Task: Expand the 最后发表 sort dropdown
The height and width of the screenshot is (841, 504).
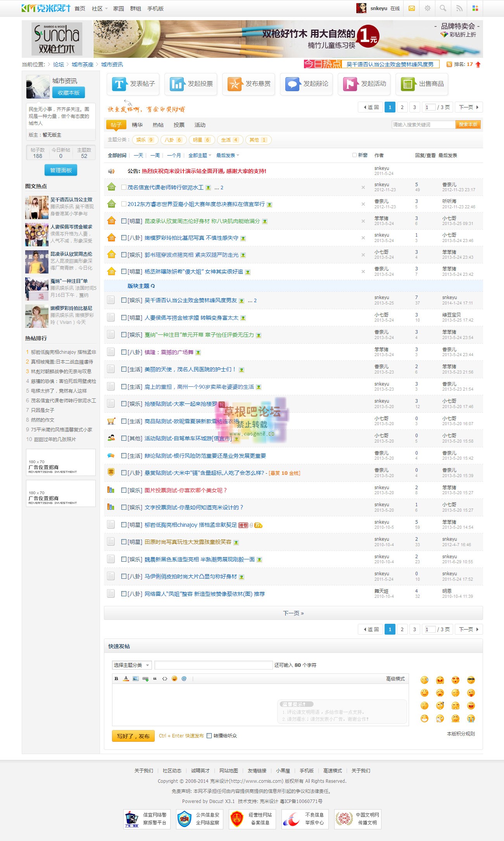Action: coord(228,156)
